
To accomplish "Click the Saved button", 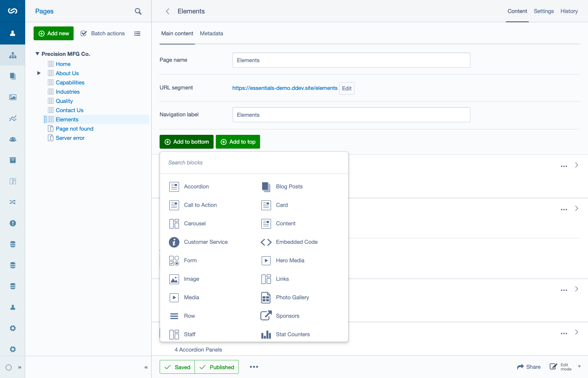I will coord(177,367).
